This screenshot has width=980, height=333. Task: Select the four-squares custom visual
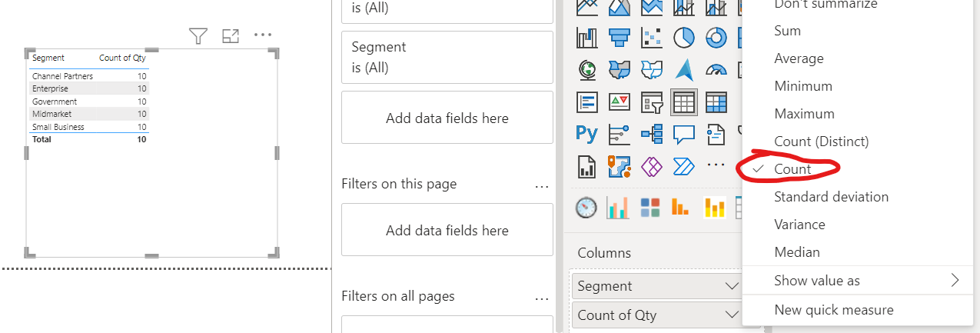click(x=650, y=207)
